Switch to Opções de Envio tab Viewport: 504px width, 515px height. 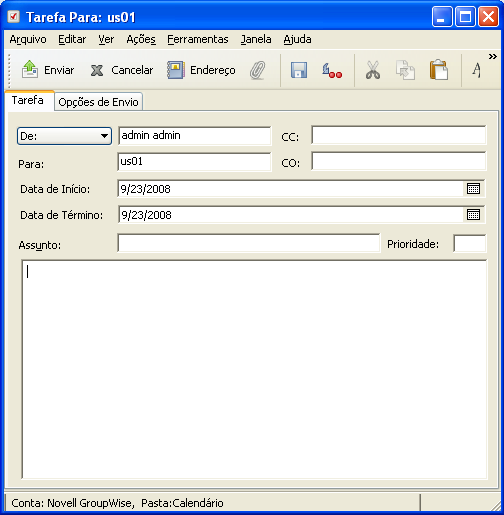pyautogui.click(x=98, y=102)
